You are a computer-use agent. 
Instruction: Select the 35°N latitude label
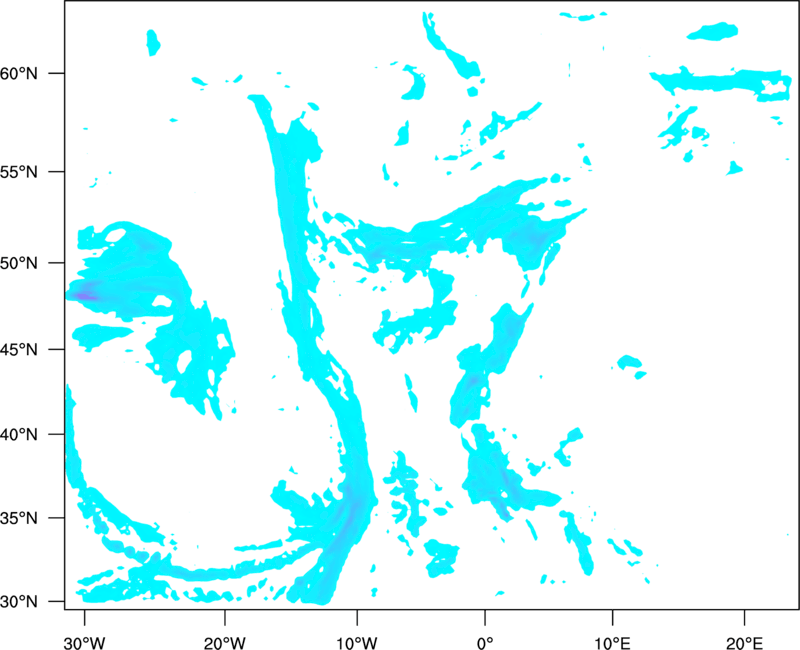[19, 518]
